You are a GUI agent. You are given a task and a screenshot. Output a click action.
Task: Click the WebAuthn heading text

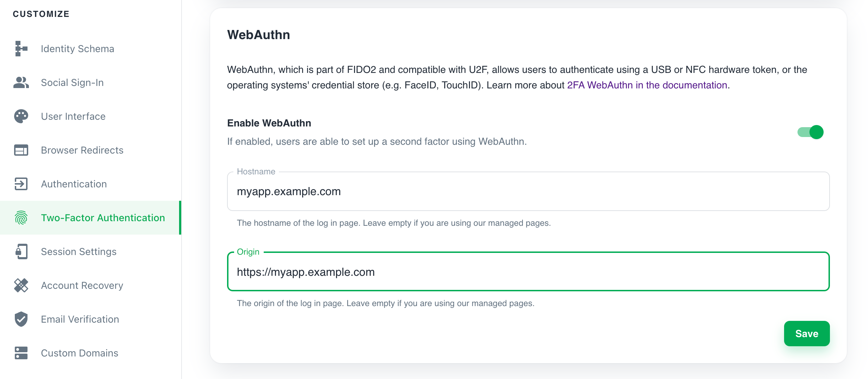pyautogui.click(x=258, y=35)
